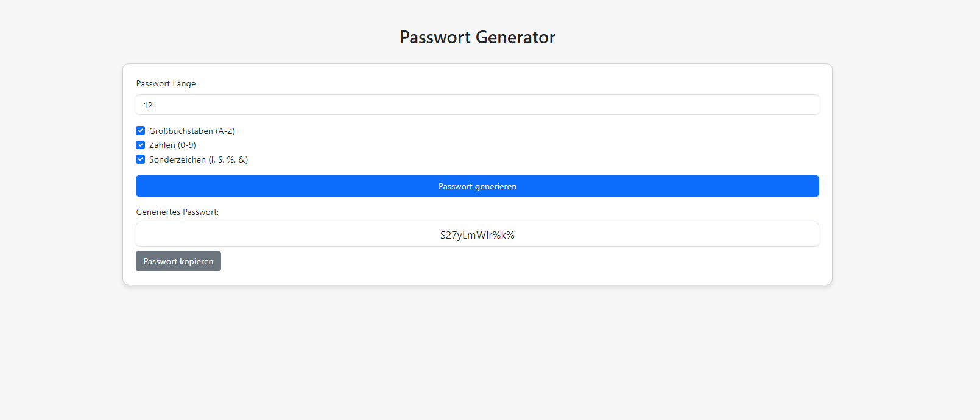Click the Zahlen (0-9) label text
Screen dimensions: 980x420
click(x=172, y=145)
